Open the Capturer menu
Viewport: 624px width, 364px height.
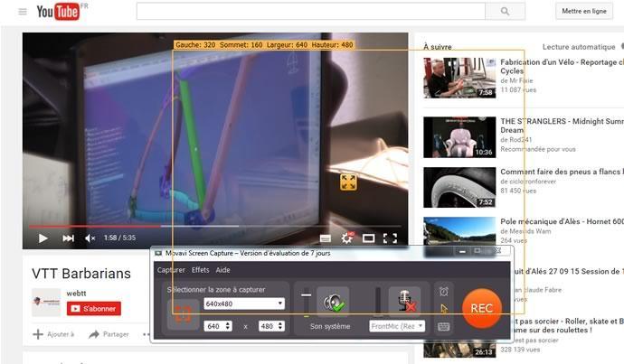pyautogui.click(x=171, y=270)
